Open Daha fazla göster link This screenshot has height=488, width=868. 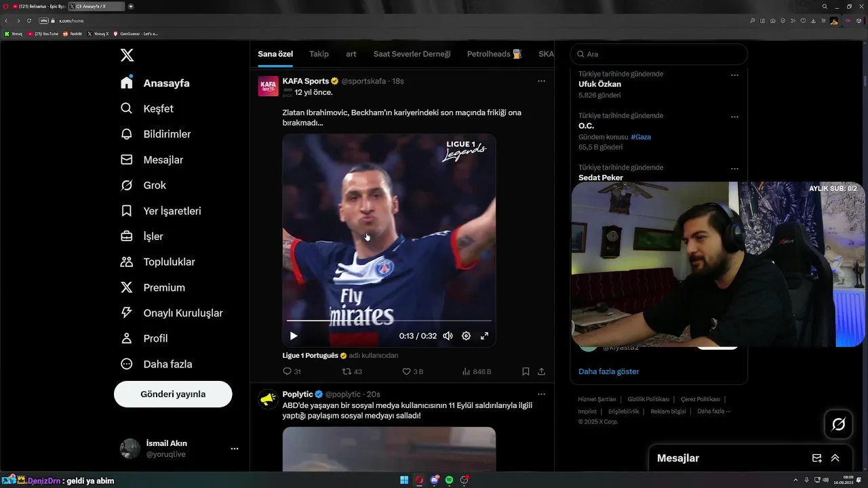[608, 371]
